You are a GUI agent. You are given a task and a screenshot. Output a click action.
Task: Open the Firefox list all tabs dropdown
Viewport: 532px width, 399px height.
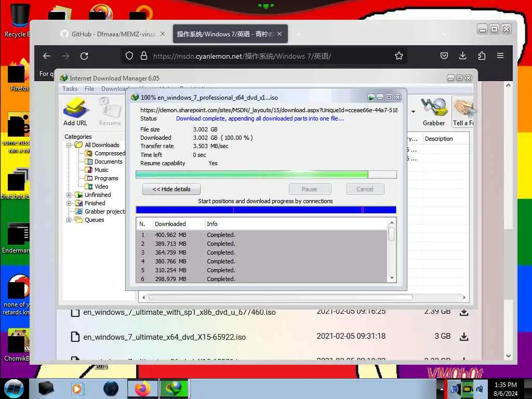click(445, 34)
